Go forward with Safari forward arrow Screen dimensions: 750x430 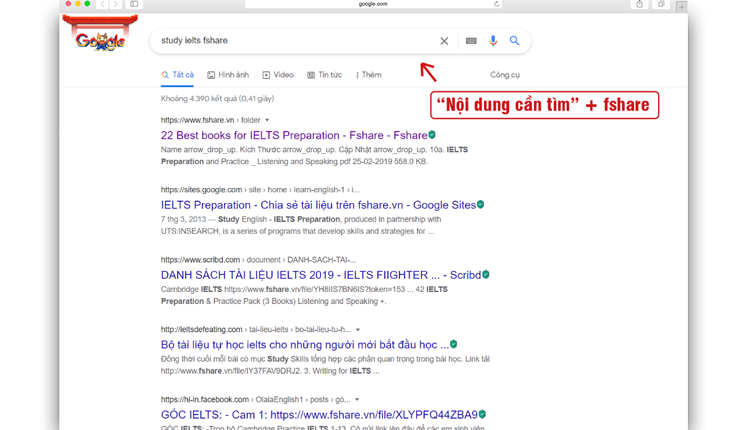[115, 4]
